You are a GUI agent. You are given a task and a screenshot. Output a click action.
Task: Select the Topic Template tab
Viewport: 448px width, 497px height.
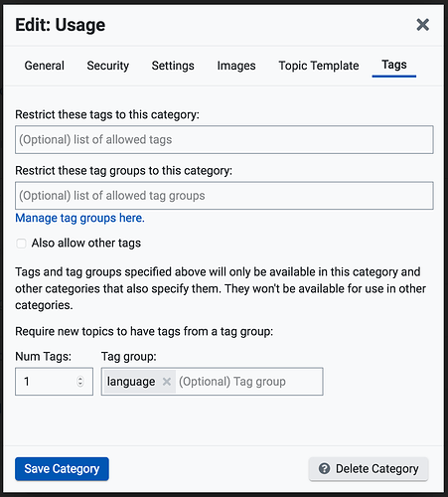[319, 66]
